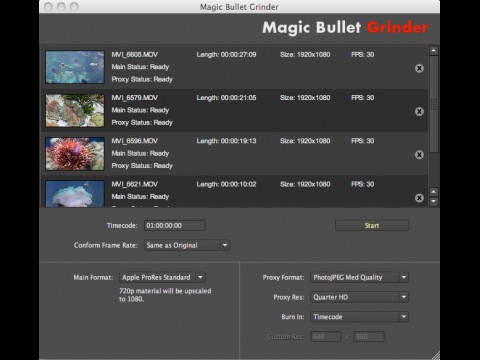Open the Proxy Res Quarter HD dropdown

pyautogui.click(x=359, y=297)
